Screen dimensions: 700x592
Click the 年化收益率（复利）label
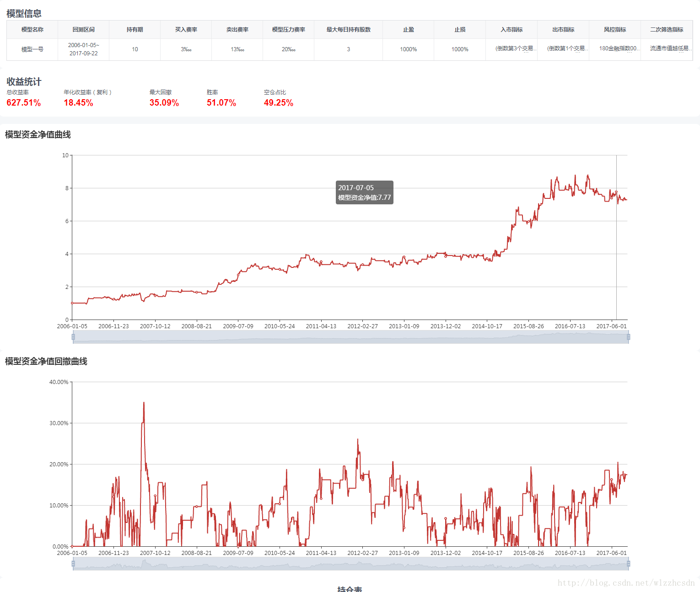(88, 92)
